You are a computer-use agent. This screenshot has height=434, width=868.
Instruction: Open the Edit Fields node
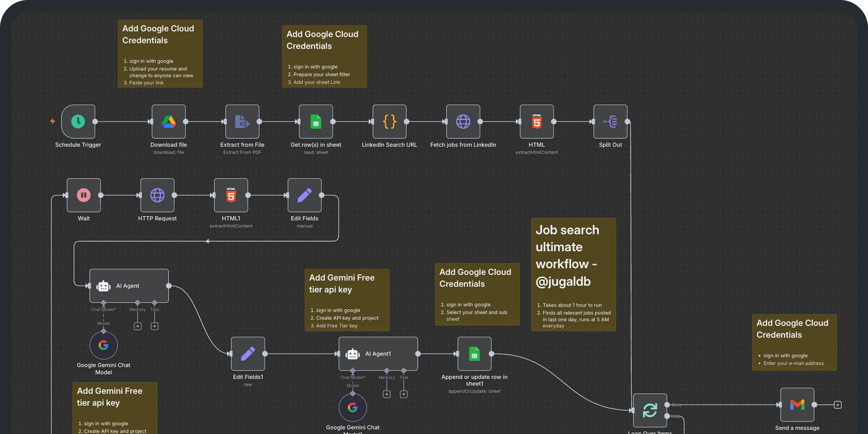click(305, 195)
